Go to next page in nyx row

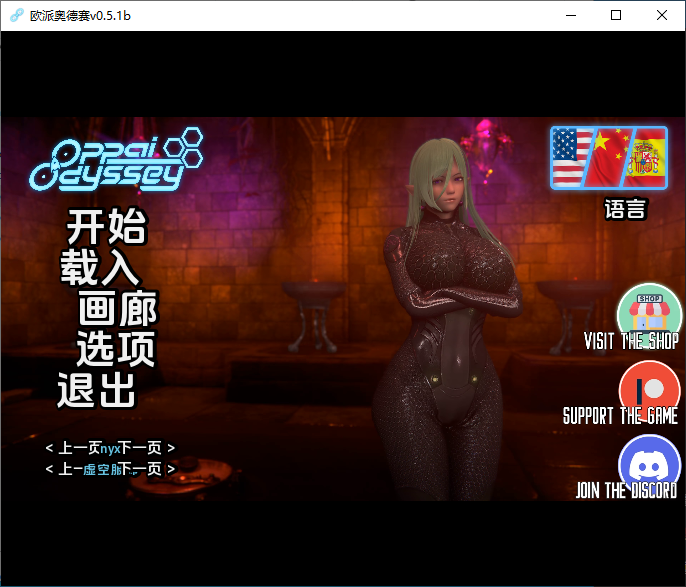click(x=148, y=448)
